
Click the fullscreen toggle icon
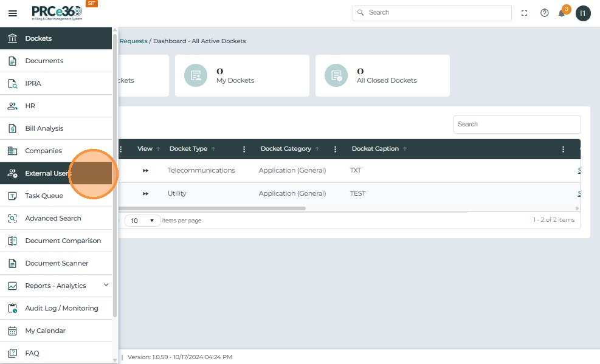point(524,13)
